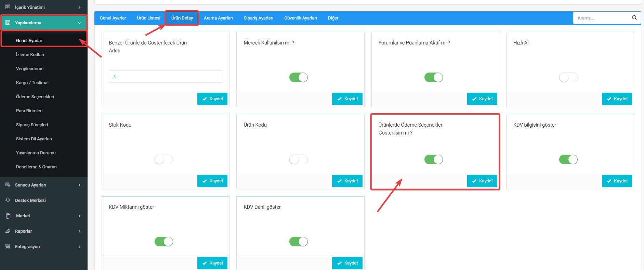
Task: Click the Destek Merkezi headset icon
Action: coord(8,200)
